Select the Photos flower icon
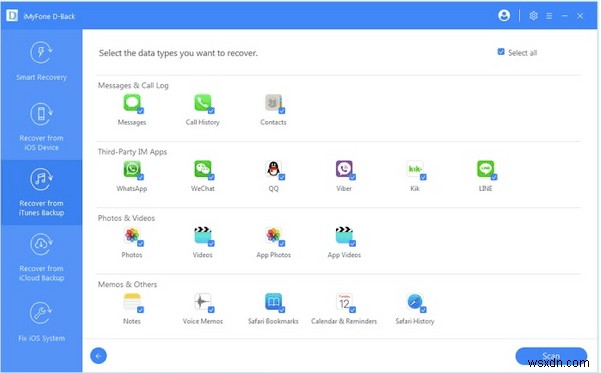 click(x=132, y=235)
